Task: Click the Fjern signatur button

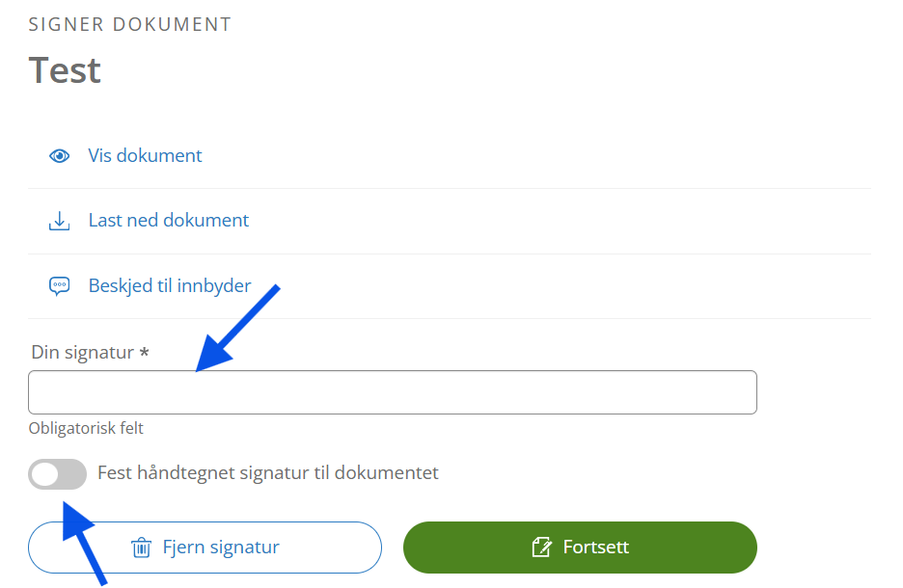Action: point(205,548)
